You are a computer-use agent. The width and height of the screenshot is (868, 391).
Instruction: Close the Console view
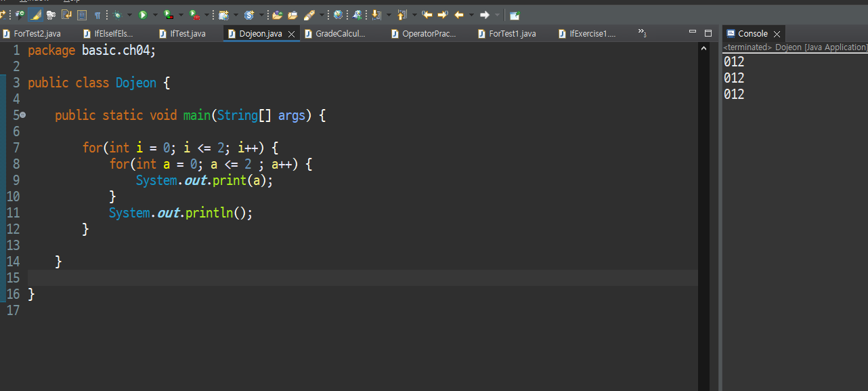click(777, 34)
